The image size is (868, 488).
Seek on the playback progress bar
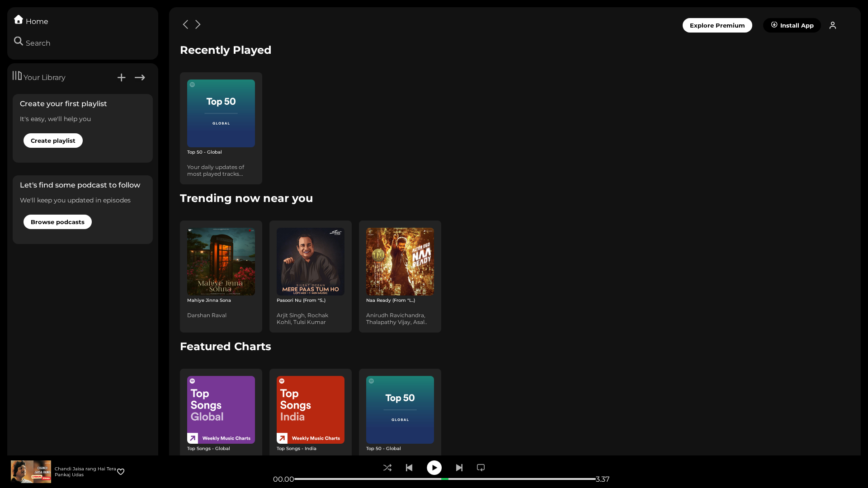coord(445,479)
